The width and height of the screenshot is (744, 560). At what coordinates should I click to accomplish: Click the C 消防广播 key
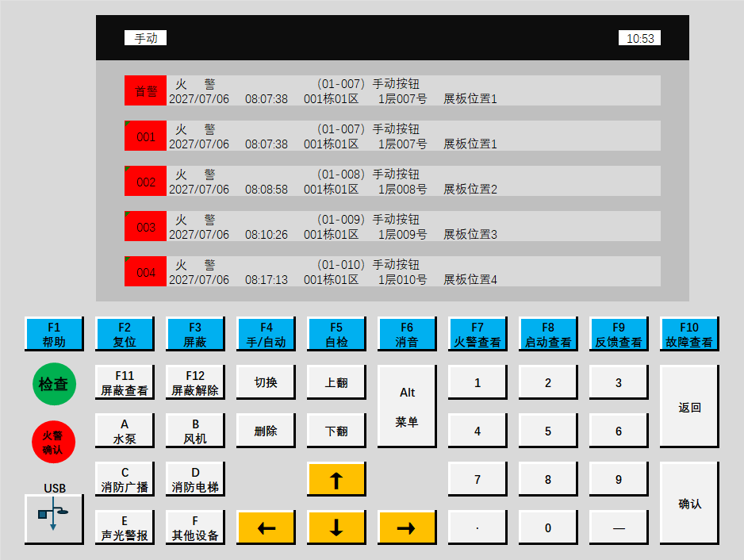tap(125, 479)
